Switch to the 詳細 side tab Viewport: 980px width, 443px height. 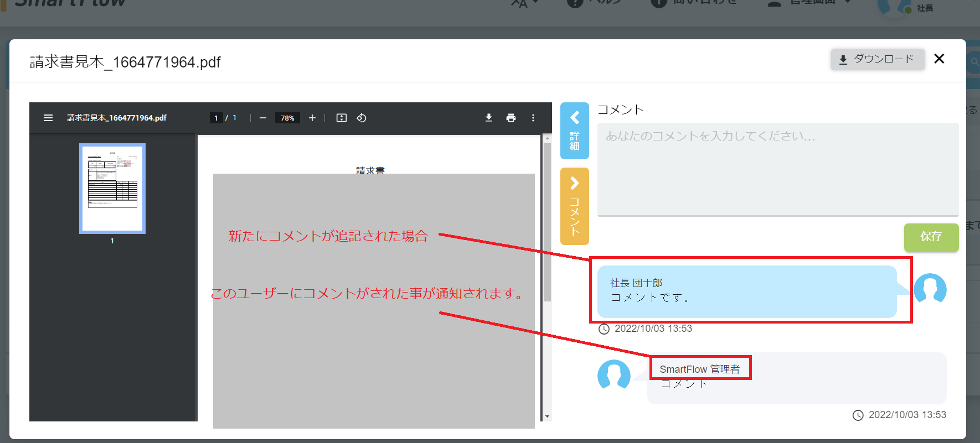(575, 131)
